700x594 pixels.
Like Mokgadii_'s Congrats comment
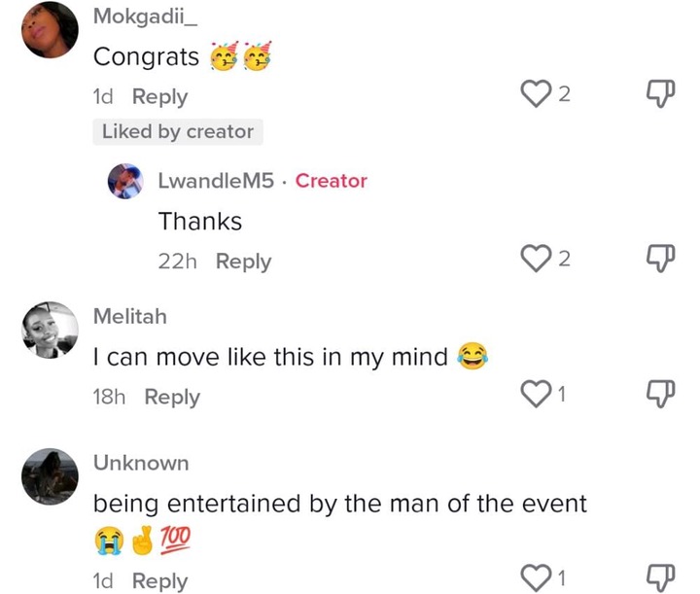click(x=537, y=93)
